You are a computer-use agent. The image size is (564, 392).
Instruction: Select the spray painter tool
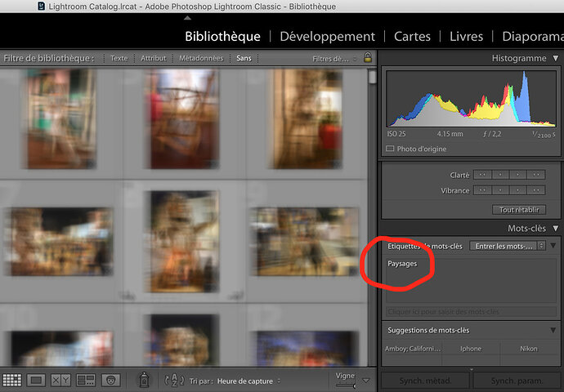(144, 380)
